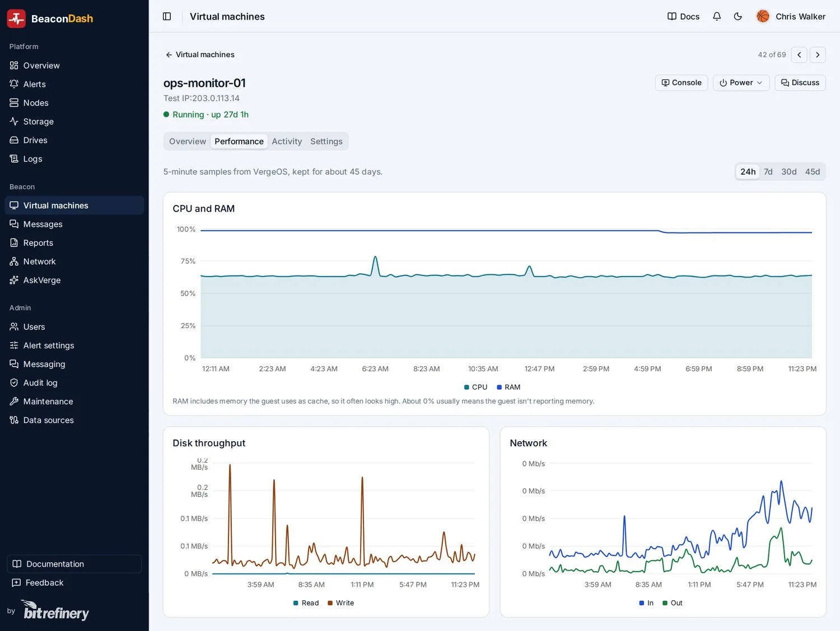Image resolution: width=840 pixels, height=631 pixels.
Task: Select the 7d time range
Action: (x=768, y=172)
